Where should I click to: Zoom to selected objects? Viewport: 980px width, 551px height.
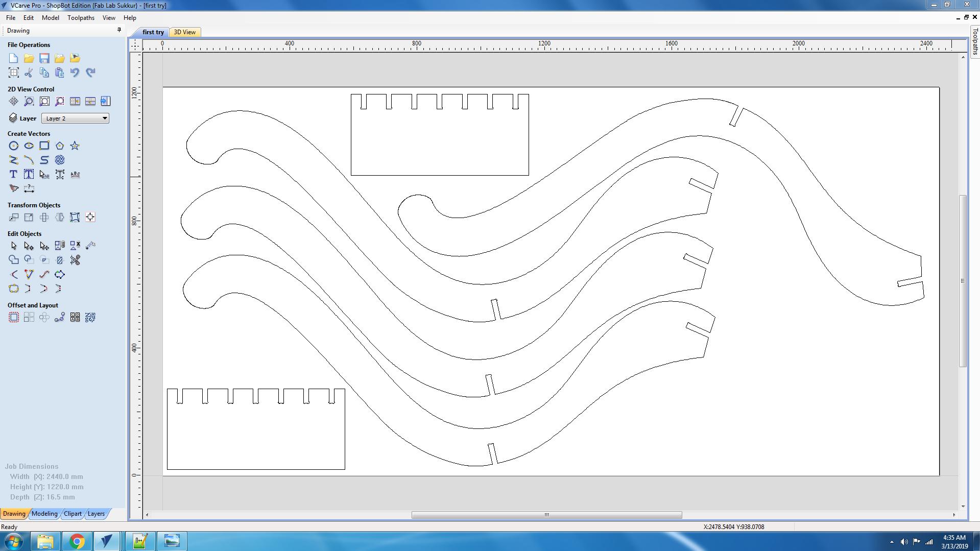pos(60,101)
